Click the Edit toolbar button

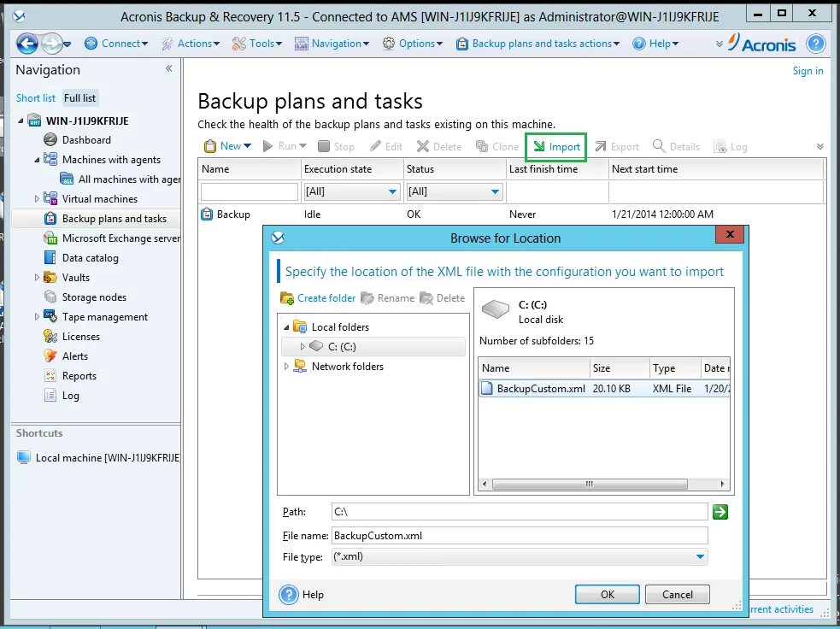[385, 146]
